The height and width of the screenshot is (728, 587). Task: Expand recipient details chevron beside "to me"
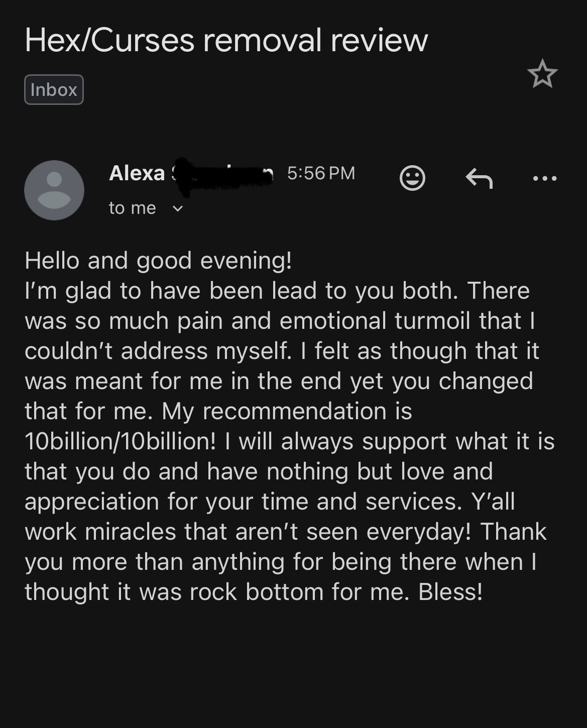[178, 208]
